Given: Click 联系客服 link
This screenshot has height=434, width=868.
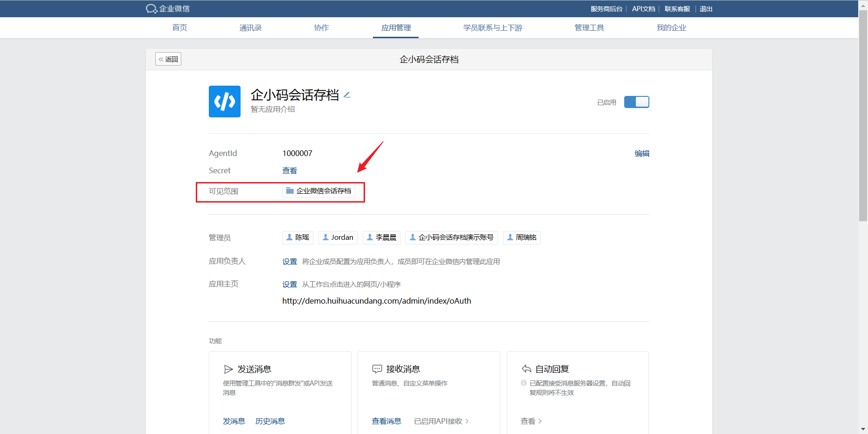Looking at the screenshot, I should (677, 9).
